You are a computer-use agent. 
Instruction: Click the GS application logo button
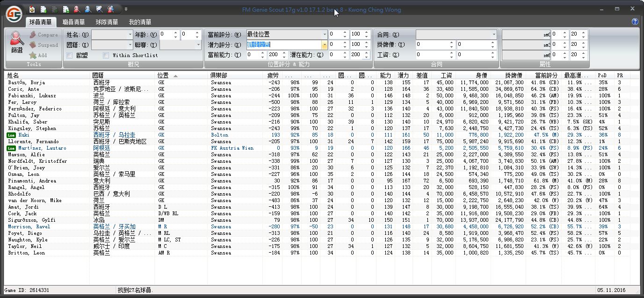click(14, 14)
